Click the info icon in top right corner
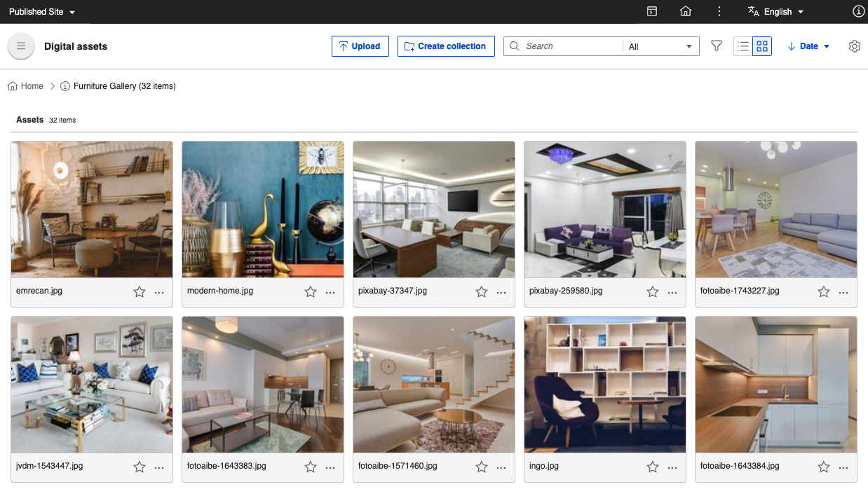 [858, 12]
